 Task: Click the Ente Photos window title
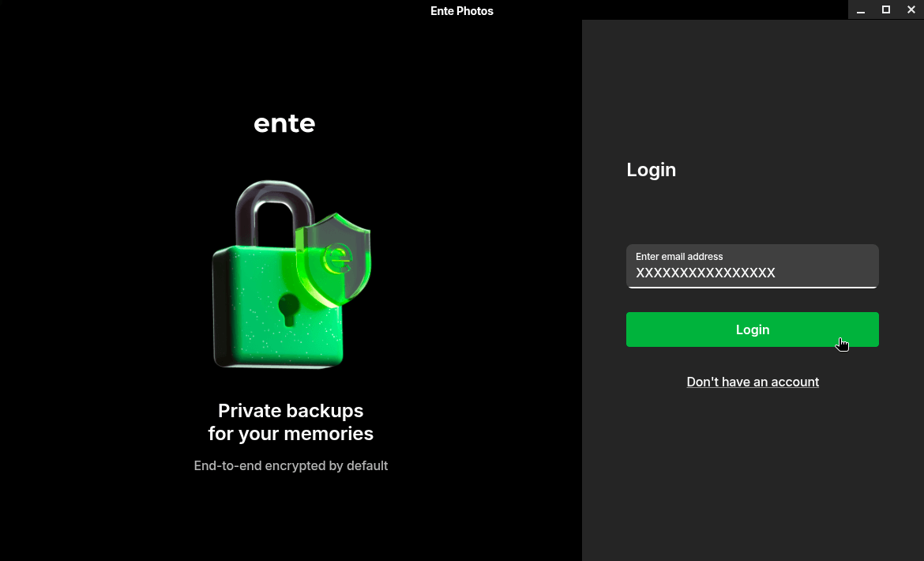(x=462, y=10)
